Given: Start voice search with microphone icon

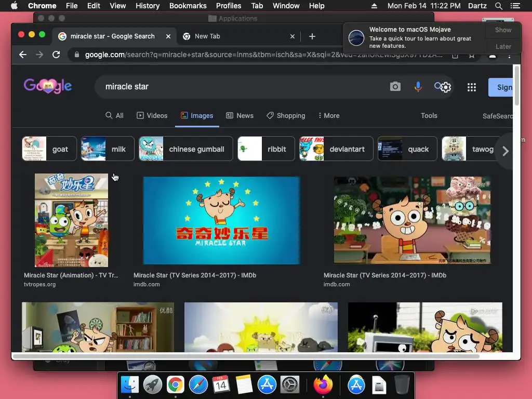Looking at the screenshot, I should pyautogui.click(x=418, y=87).
